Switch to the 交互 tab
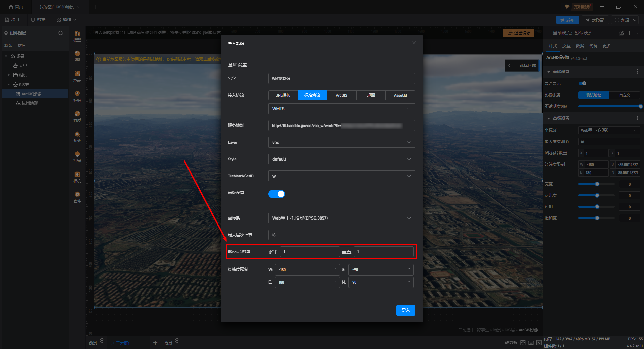The width and height of the screenshot is (644, 349). (566, 46)
